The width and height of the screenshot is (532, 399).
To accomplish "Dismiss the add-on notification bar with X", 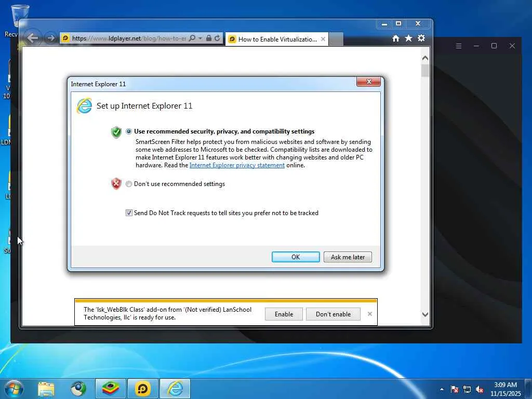I will pos(370,314).
